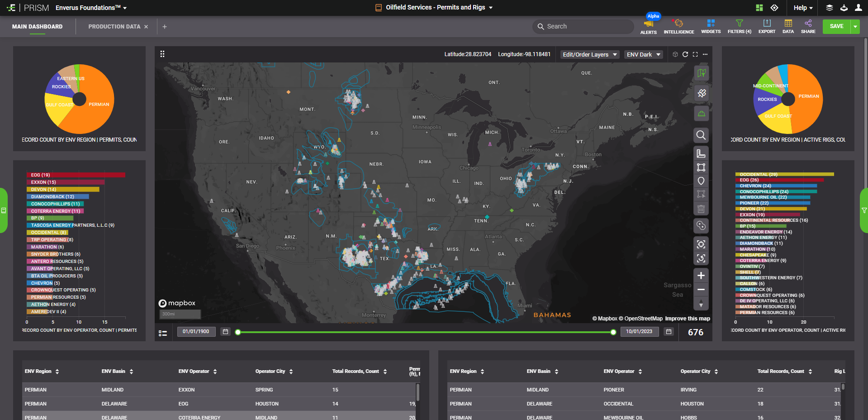Click the Export icon in toolbar
This screenshot has height=420, width=868.
pos(767,26)
